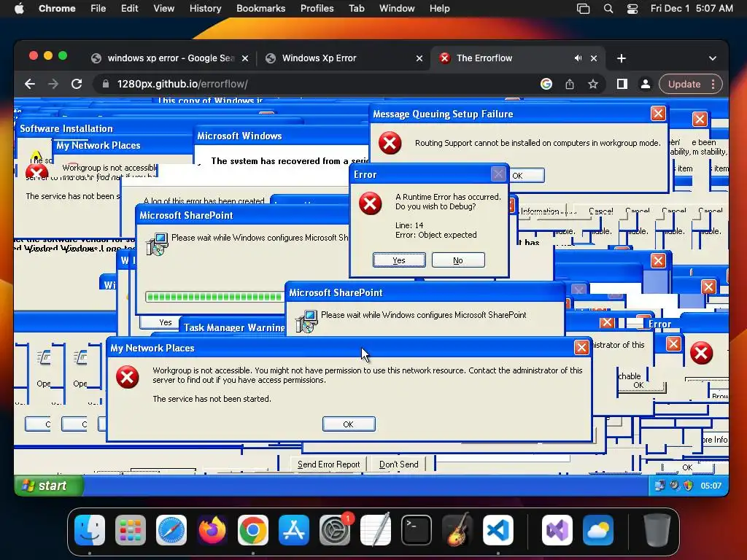
Task: Open TextEdit from the Dock
Action: click(x=376, y=530)
